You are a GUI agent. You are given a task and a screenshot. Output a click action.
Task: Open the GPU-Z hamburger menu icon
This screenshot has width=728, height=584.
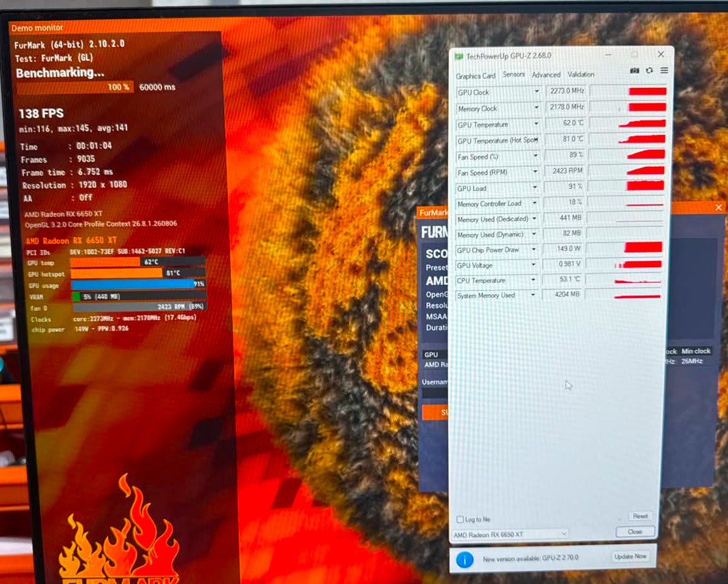[x=664, y=70]
